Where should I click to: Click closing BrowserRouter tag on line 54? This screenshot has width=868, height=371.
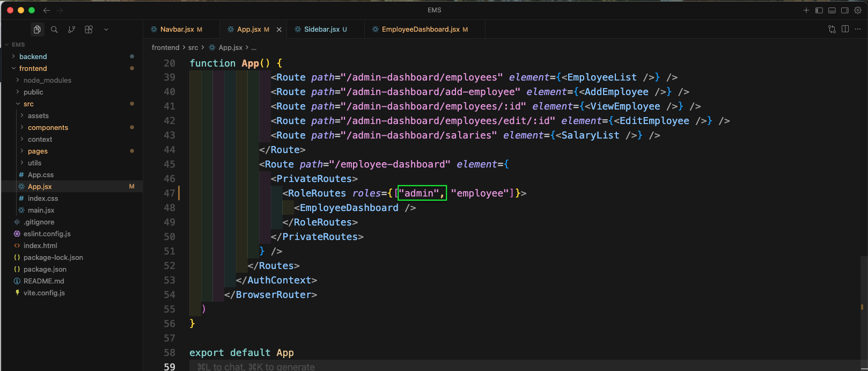[x=270, y=295]
